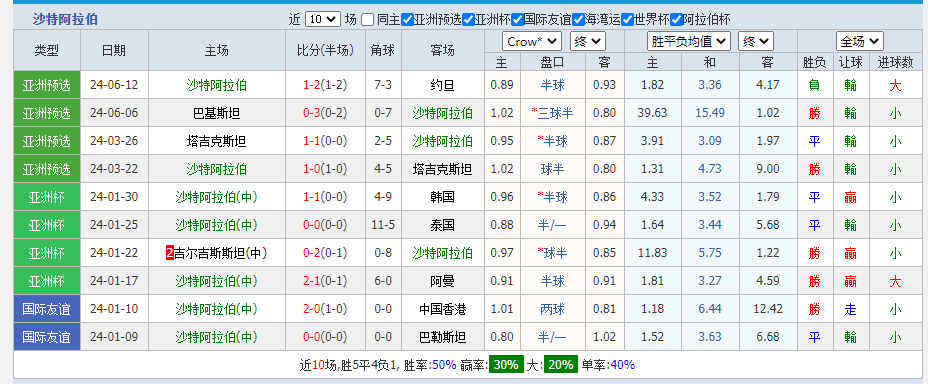Click the 50% win rate value
928x384 pixels.
click(444, 365)
